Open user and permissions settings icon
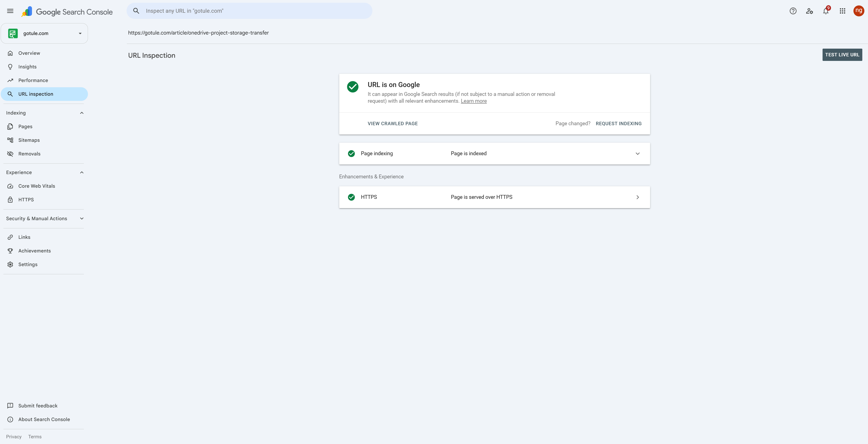The width and height of the screenshot is (868, 444). tap(809, 11)
